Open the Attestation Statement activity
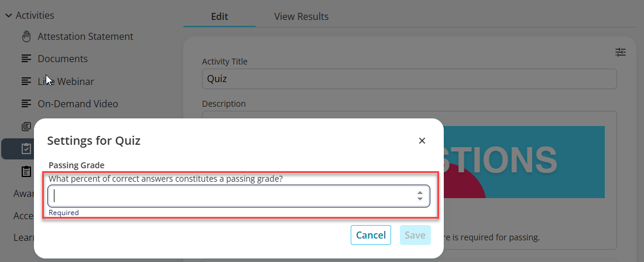This screenshot has height=262, width=644. tap(85, 36)
